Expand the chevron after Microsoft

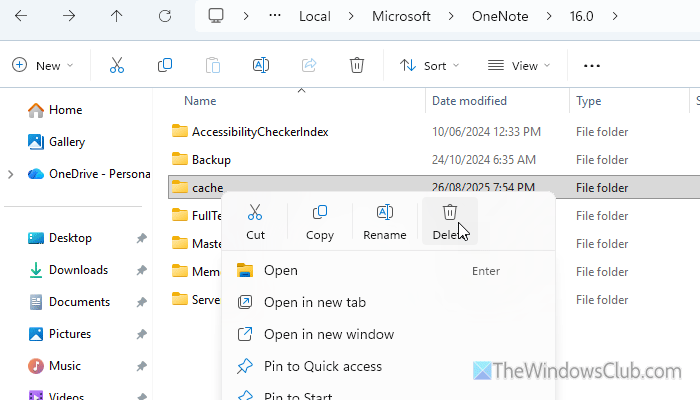click(x=451, y=17)
